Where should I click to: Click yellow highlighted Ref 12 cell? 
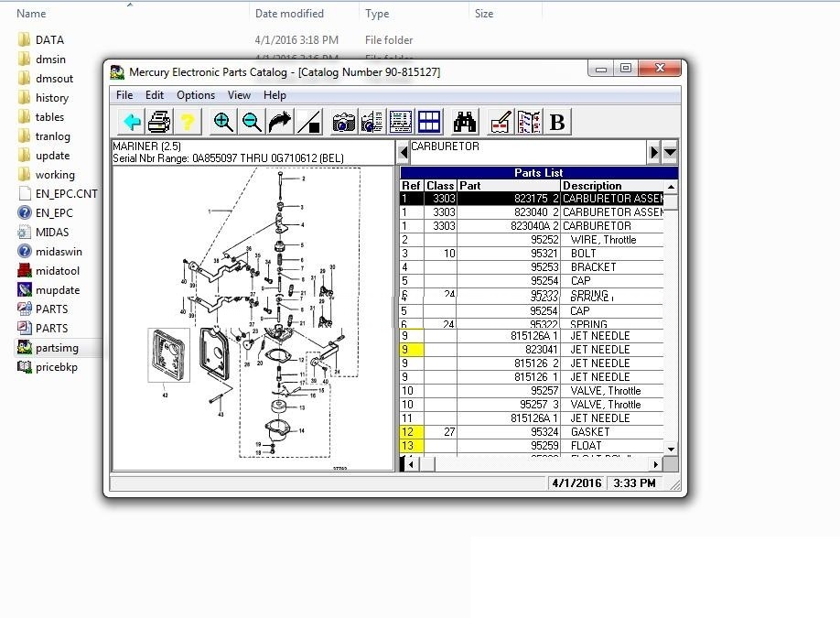click(412, 432)
